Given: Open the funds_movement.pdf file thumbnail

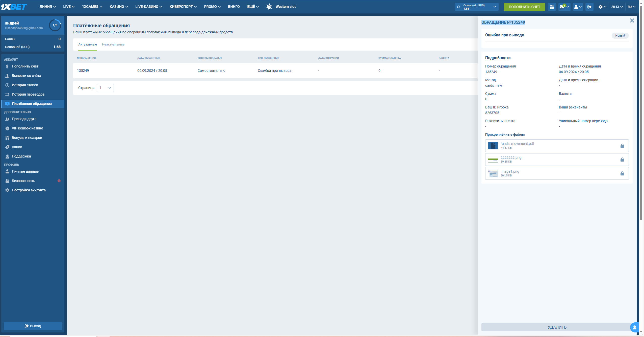Looking at the screenshot, I should click(493, 146).
